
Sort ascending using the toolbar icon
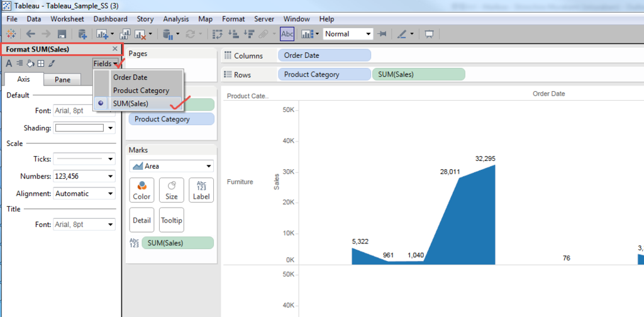pos(233,35)
